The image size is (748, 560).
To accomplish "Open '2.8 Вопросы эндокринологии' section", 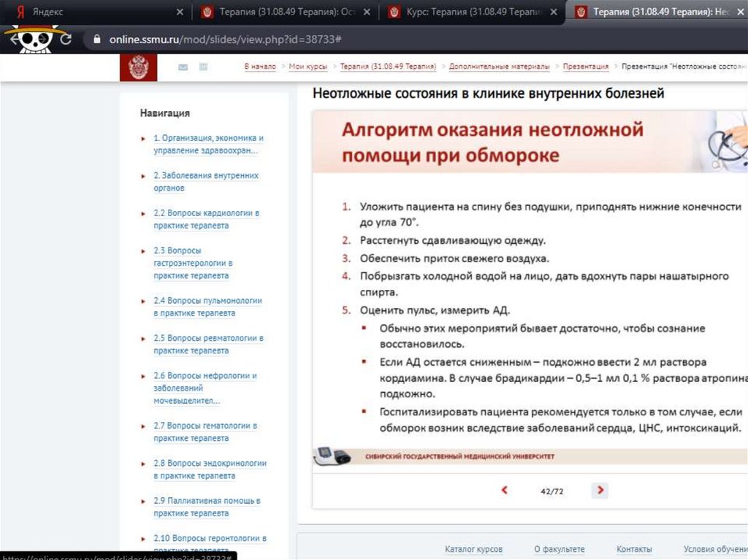I will pyautogui.click(x=210, y=469).
